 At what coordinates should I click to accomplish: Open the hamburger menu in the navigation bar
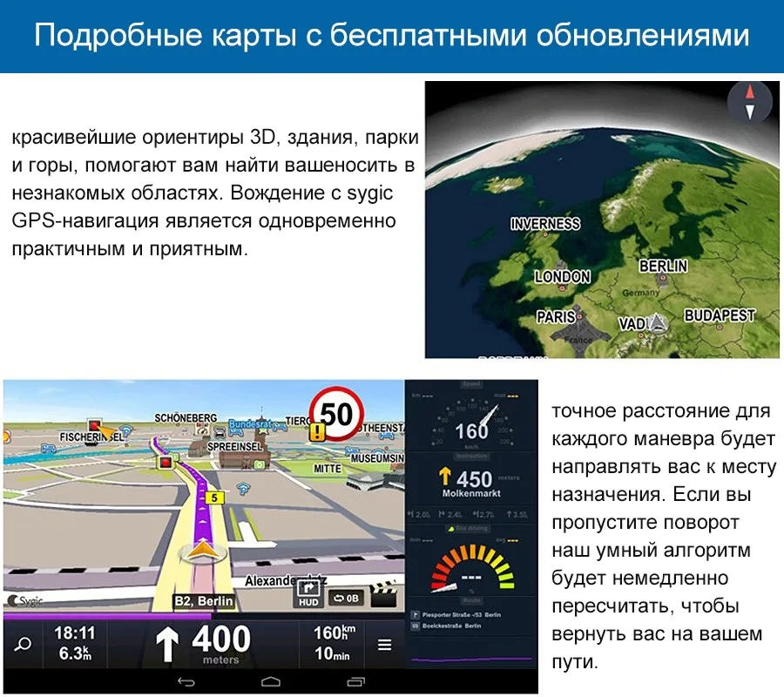(x=384, y=645)
